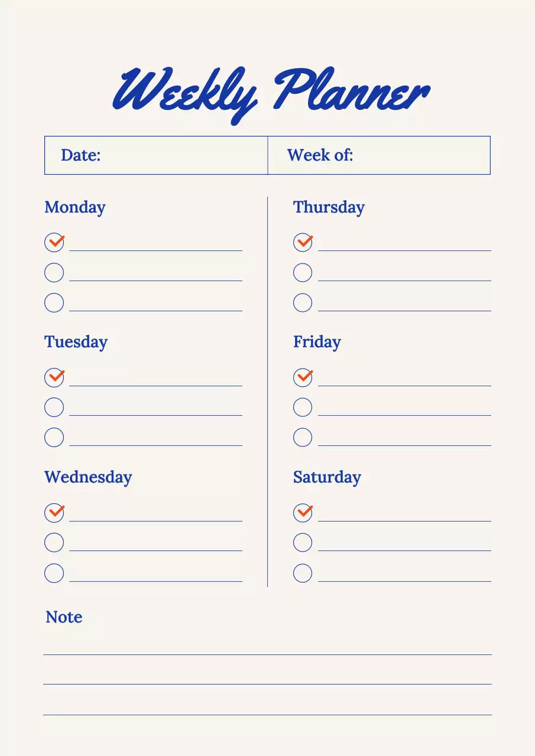
Task: Click the Saturday heading
Action: pyautogui.click(x=327, y=477)
